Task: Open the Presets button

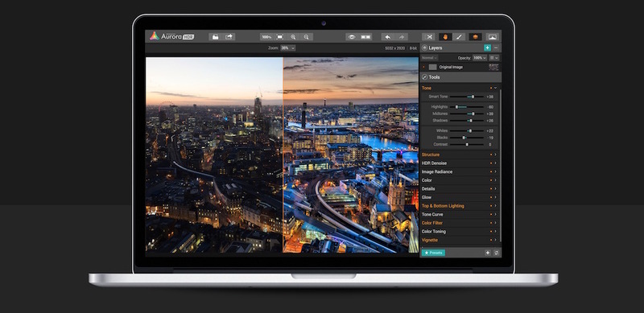Action: (433, 253)
